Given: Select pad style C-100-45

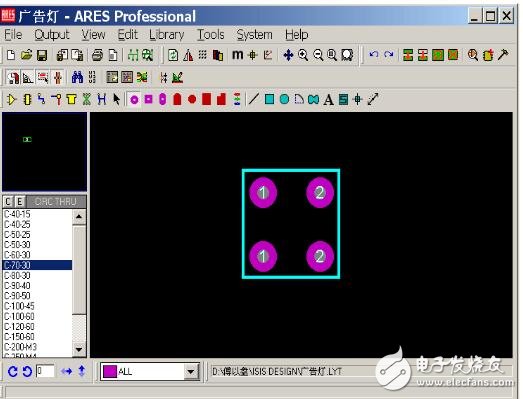Looking at the screenshot, I should [x=37, y=306].
